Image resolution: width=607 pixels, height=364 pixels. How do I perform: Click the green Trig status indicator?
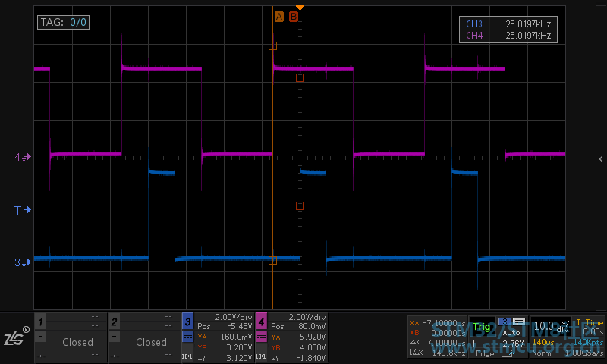click(x=481, y=328)
